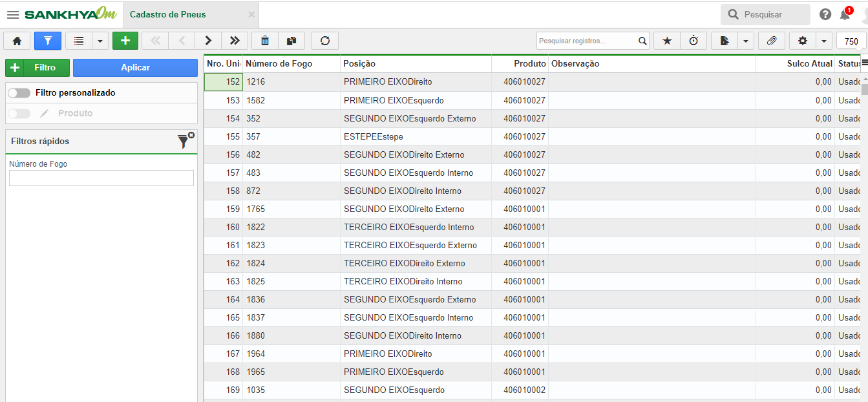Edit the Produto filter pencil icon
The height and width of the screenshot is (402, 868).
[44, 114]
